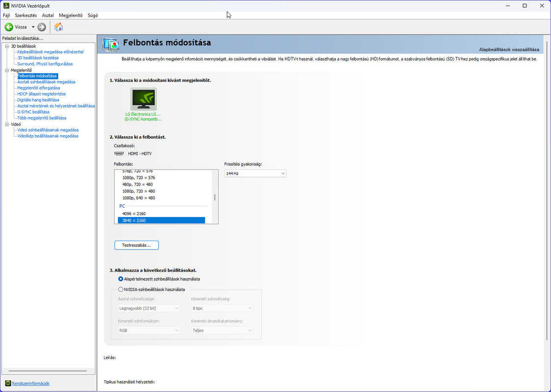Click the Rendszerinformációk link

point(30,384)
